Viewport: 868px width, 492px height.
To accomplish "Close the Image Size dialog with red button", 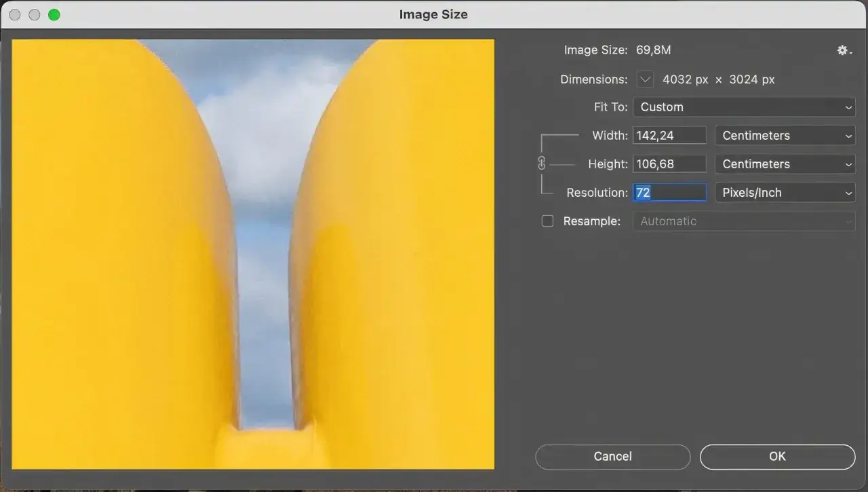I will tap(15, 14).
